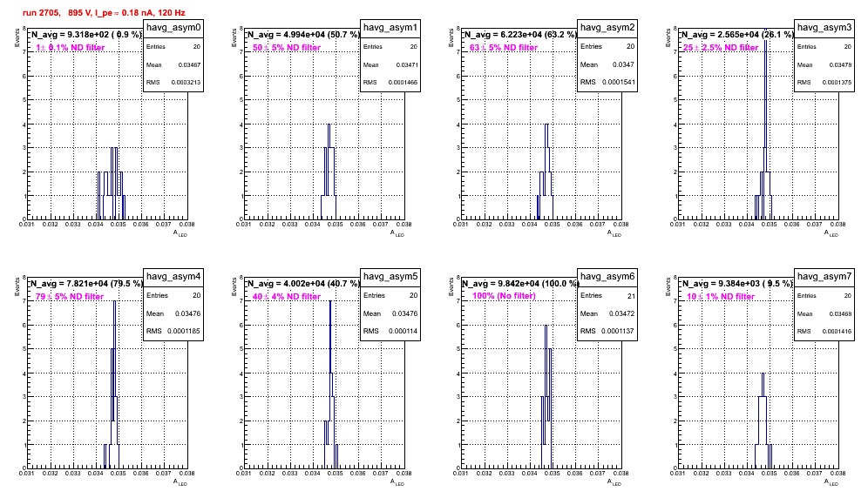Select the havg_asym4 stats box title
This screenshot has height=498, width=868.
pos(173,276)
